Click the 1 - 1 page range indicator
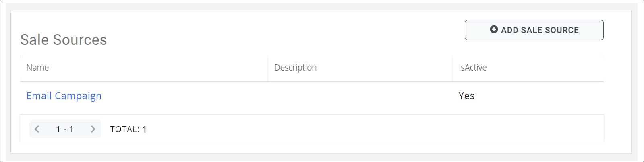644x162 pixels. pyautogui.click(x=64, y=129)
